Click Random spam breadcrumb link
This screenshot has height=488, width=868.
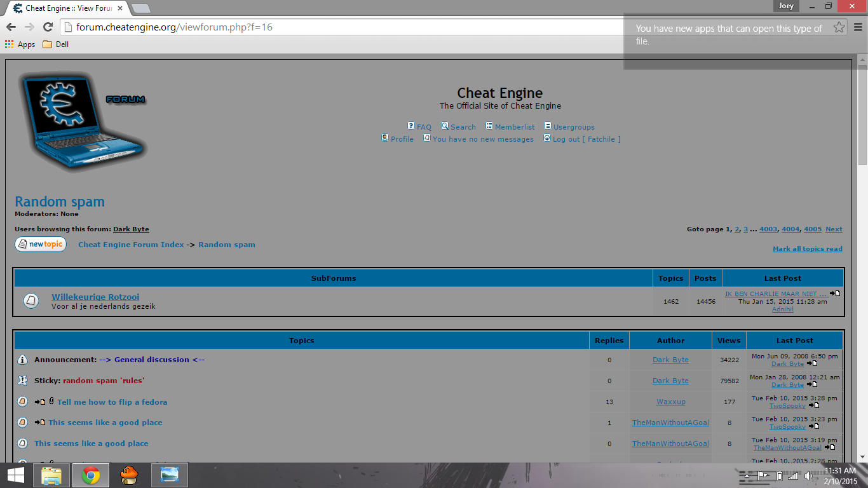point(227,245)
